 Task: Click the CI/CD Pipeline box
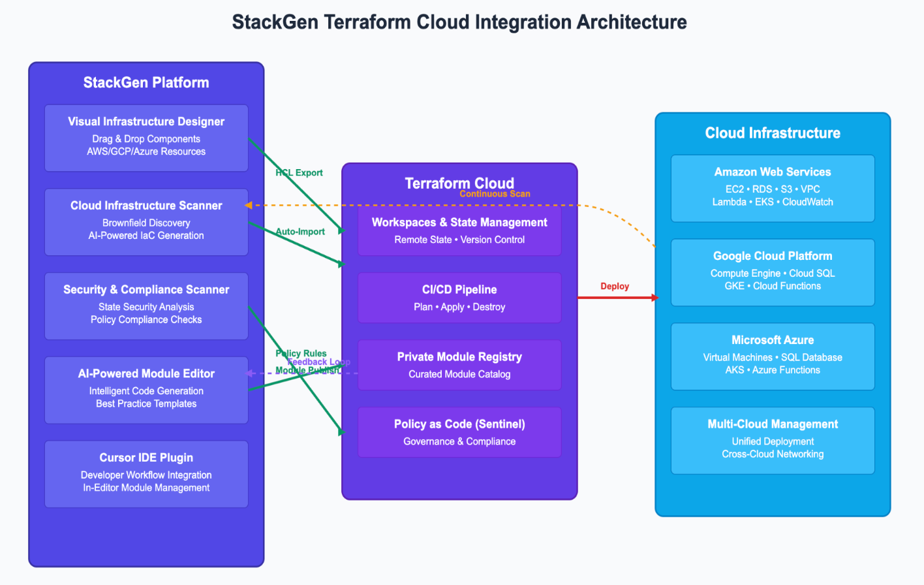[459, 298]
